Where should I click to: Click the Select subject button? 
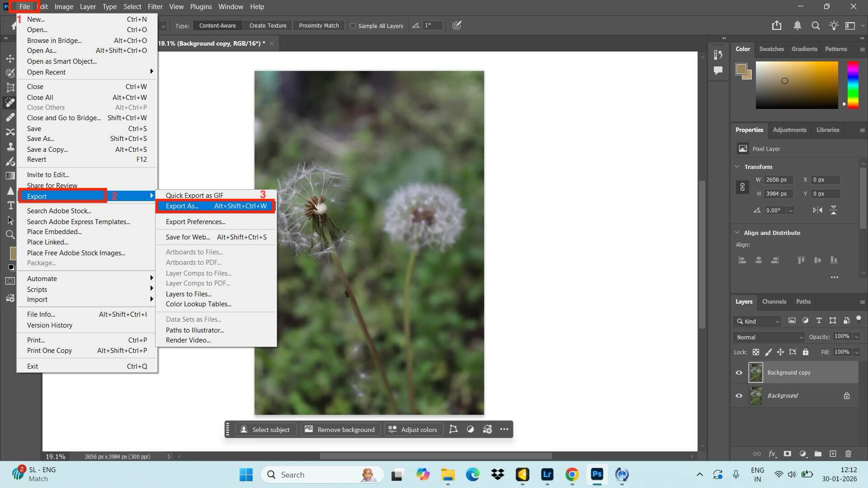click(x=266, y=429)
